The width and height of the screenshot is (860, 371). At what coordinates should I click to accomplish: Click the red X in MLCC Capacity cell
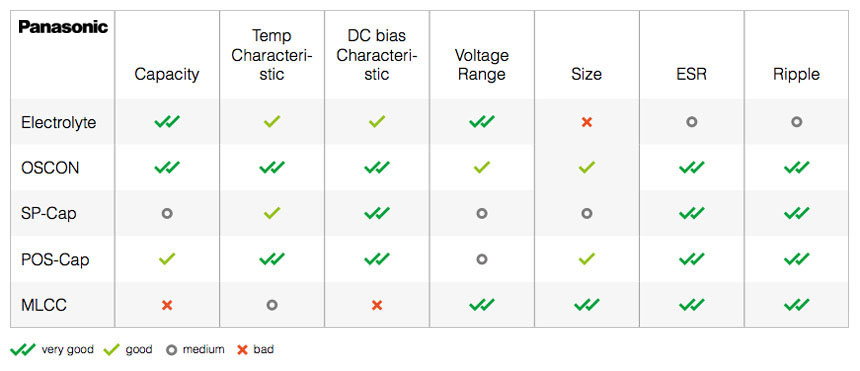(167, 305)
